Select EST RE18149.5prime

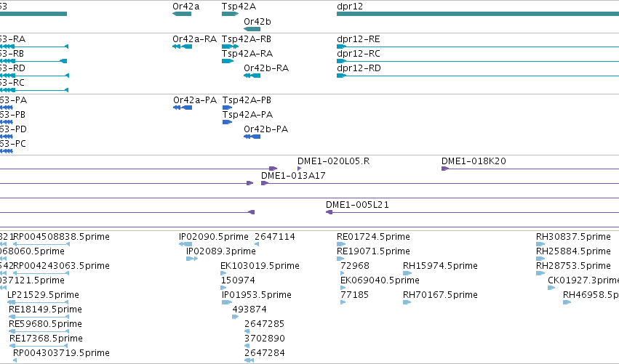(x=39, y=317)
